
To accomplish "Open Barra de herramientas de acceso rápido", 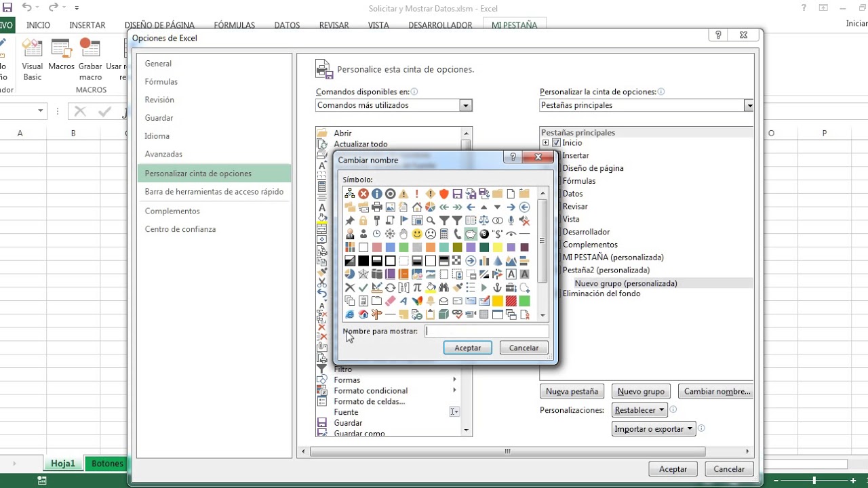I will point(214,192).
